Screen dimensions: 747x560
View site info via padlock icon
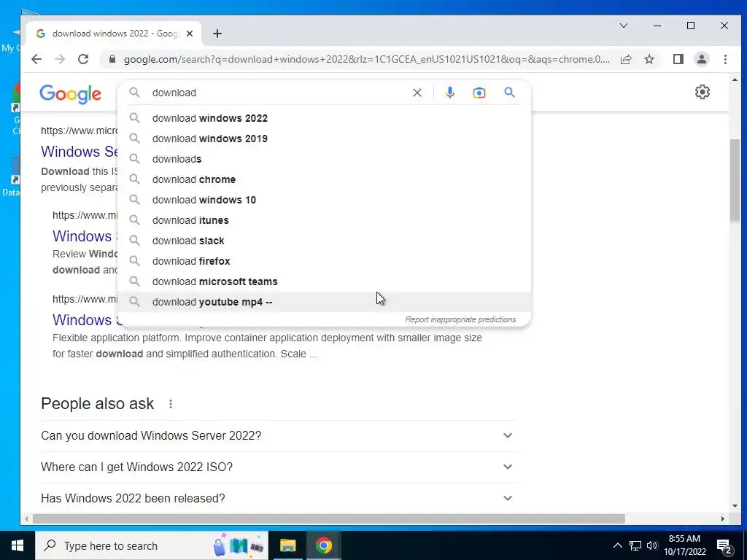click(112, 59)
